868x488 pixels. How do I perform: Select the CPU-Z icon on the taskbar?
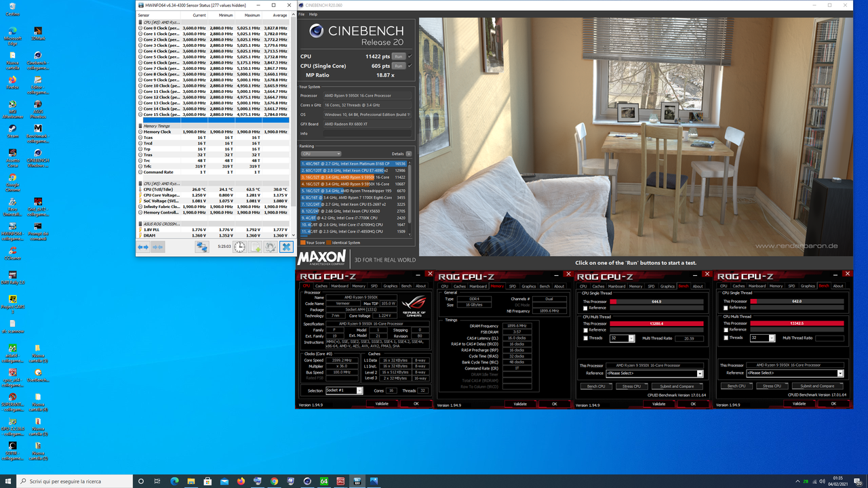coord(342,482)
